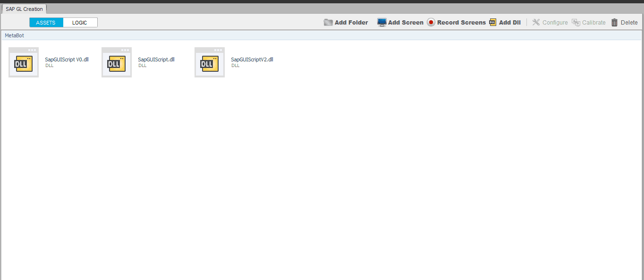Screen dimensions: 644x280
Task: Click the red Record Screens icon
Action: pos(431,22)
